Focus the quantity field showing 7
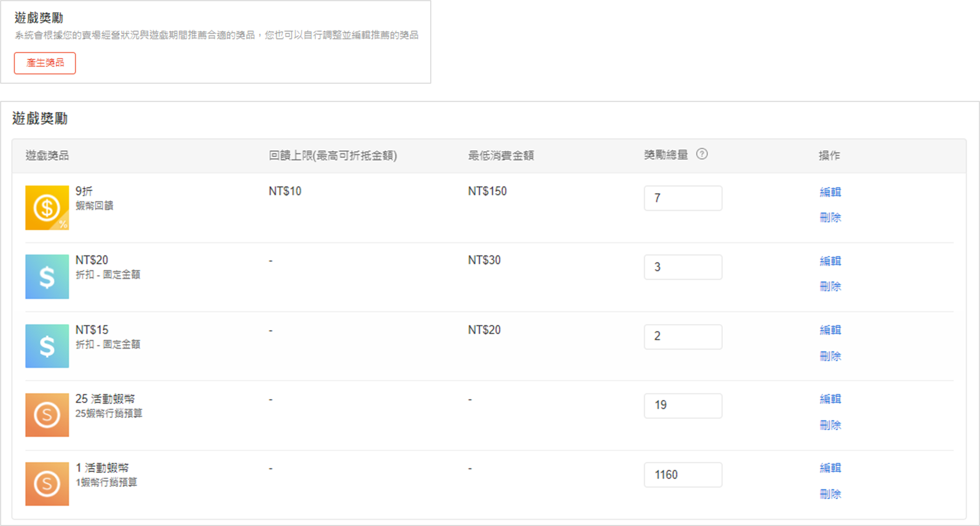This screenshot has width=980, height=526. point(683,198)
